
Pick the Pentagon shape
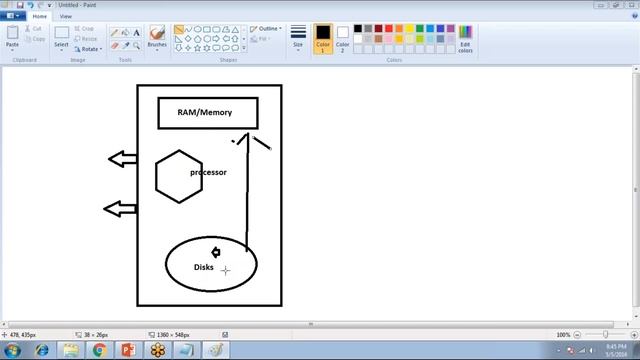coord(198,39)
